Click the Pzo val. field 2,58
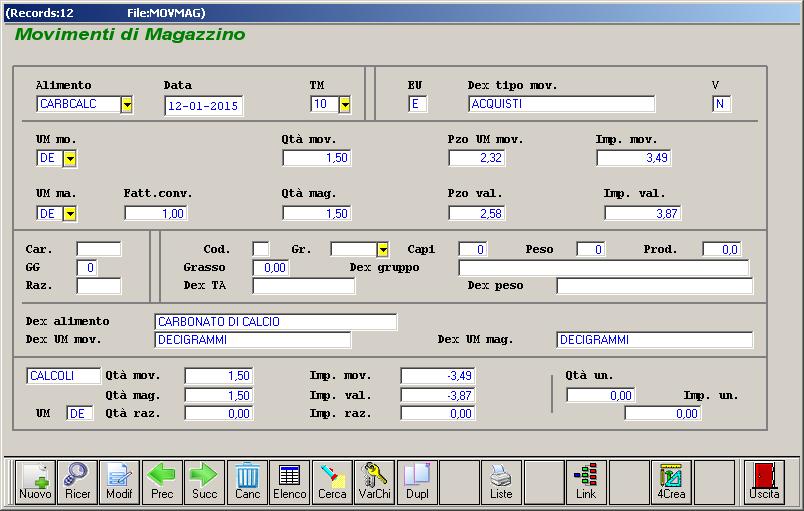The width and height of the screenshot is (804, 511). [477, 213]
